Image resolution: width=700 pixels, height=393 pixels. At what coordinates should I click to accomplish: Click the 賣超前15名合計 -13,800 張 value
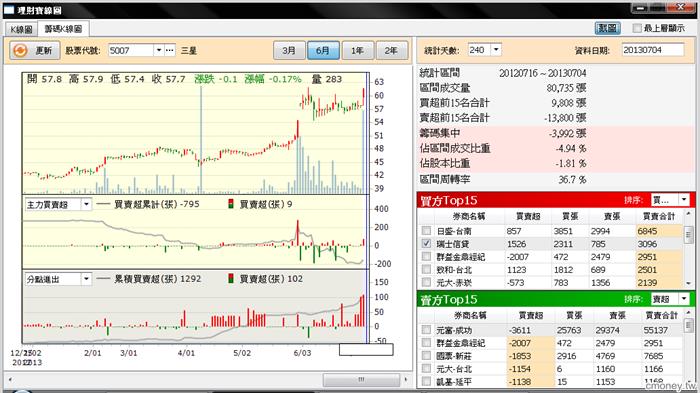(565, 118)
